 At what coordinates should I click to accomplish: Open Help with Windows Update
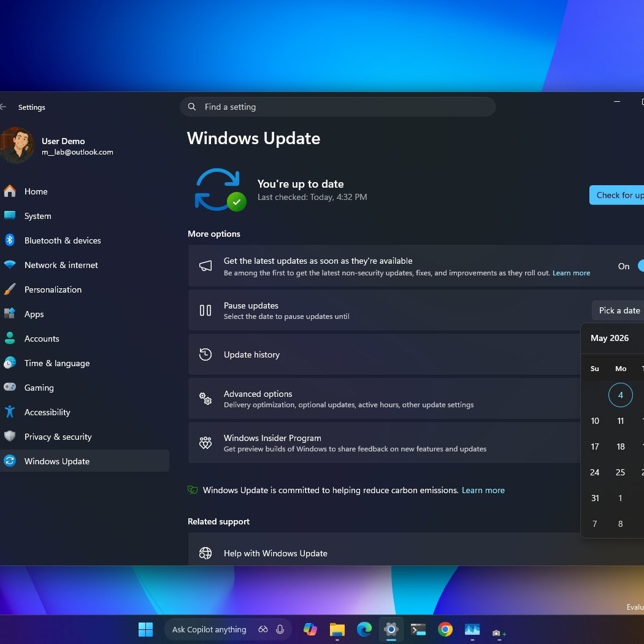[x=416, y=549]
